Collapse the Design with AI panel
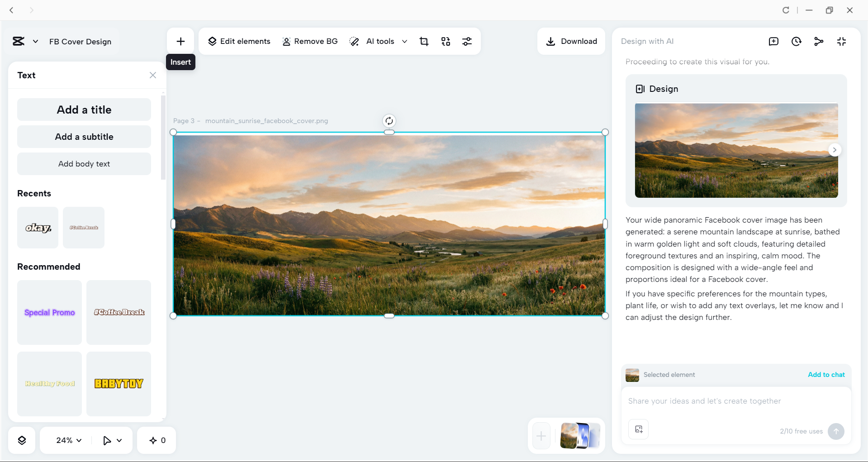This screenshot has height=462, width=868. [x=842, y=41]
